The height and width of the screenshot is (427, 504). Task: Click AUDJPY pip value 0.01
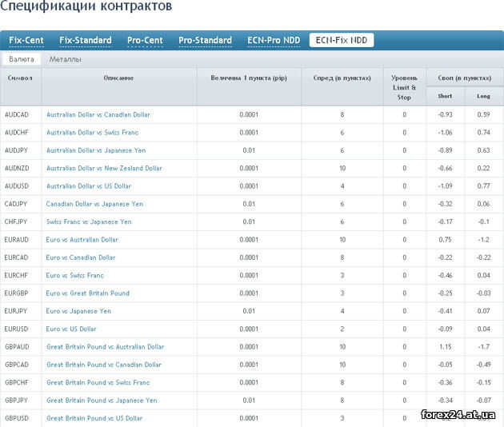pyautogui.click(x=249, y=150)
